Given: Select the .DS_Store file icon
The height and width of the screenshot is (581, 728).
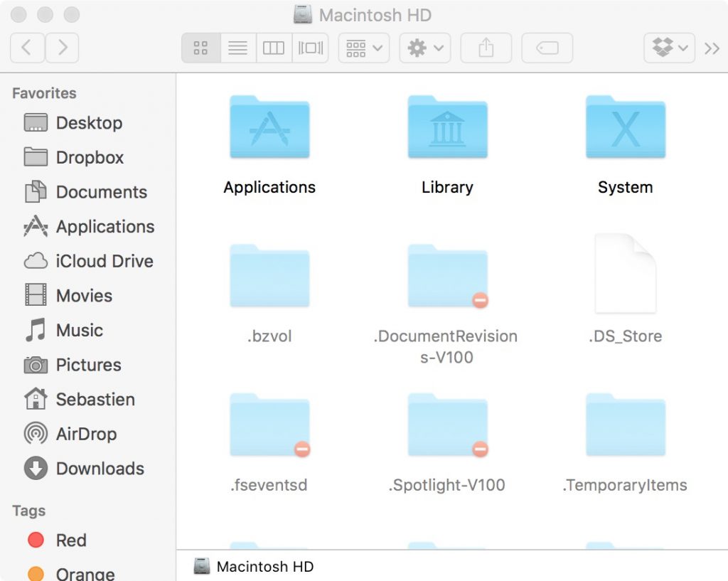Looking at the screenshot, I should (626, 274).
